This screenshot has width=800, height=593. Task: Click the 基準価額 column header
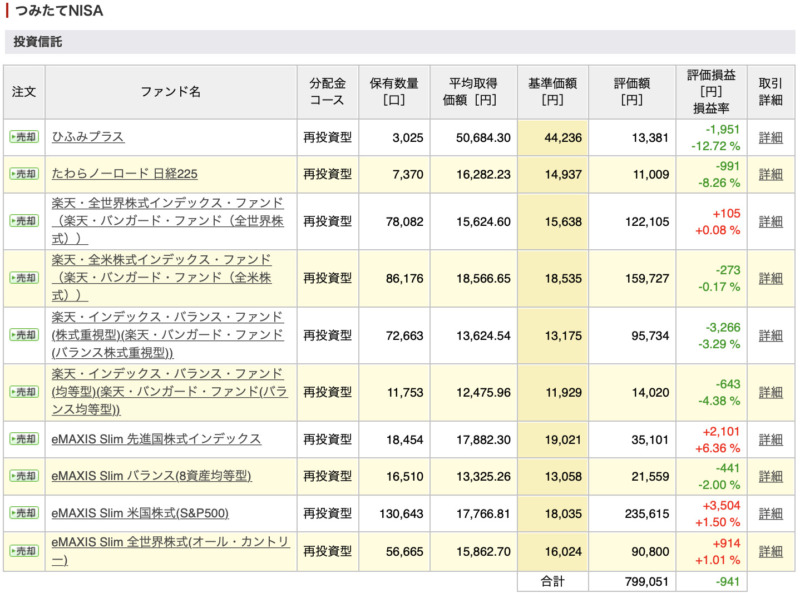pos(553,92)
